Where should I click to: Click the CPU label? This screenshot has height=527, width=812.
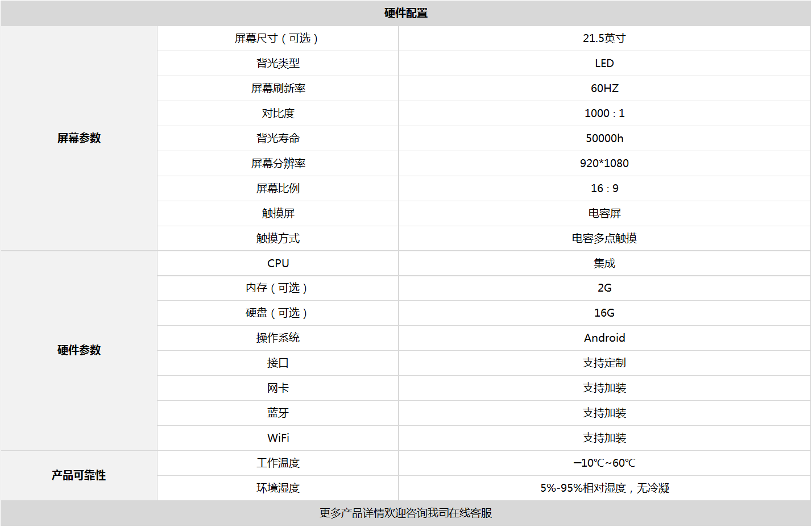pos(278,263)
